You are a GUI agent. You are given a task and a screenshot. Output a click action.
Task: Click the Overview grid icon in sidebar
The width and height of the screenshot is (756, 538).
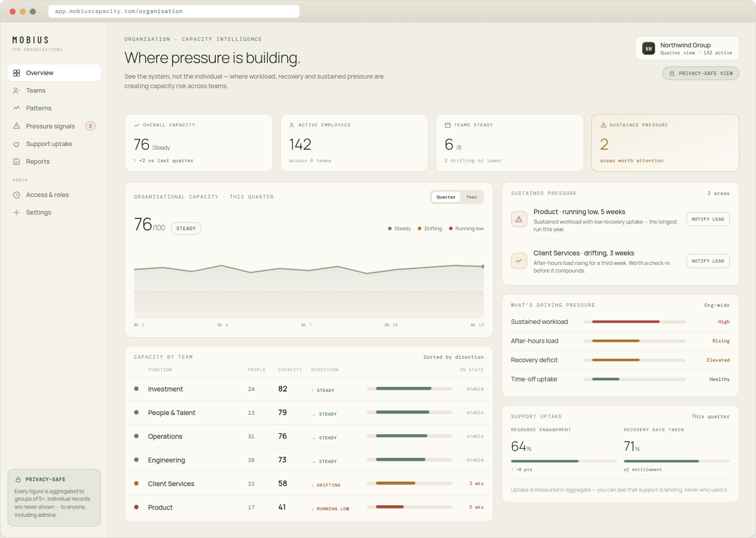tap(17, 73)
